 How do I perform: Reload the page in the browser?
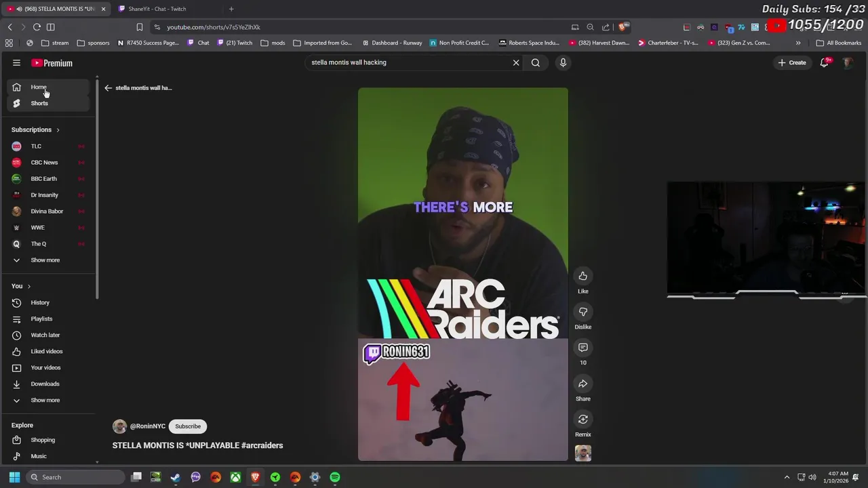[37, 27]
